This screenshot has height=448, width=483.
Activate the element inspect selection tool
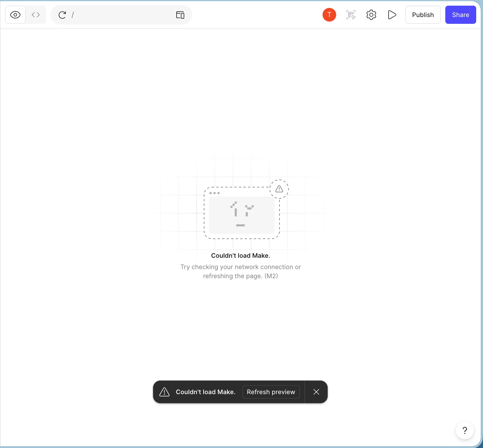(x=351, y=15)
